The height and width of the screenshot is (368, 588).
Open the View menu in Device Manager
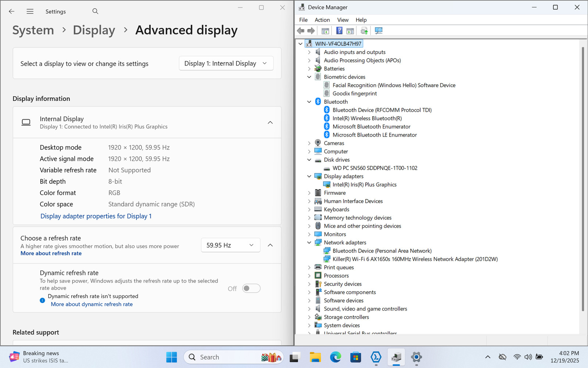point(343,20)
